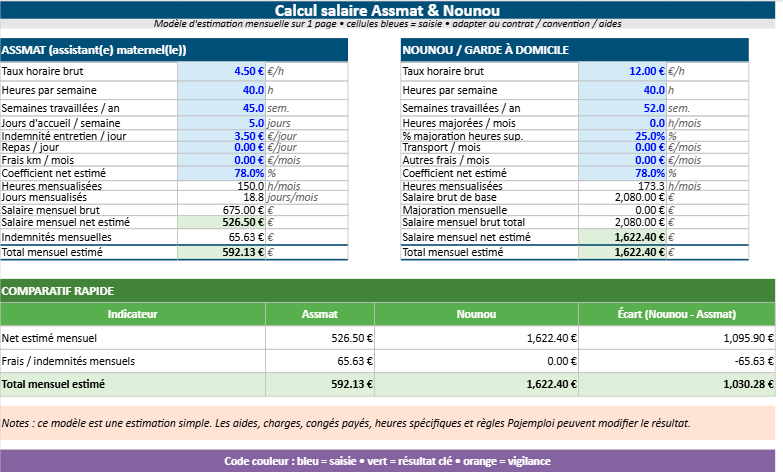Image resolution: width=783 pixels, height=472 pixels.
Task: Select the Transport / mois 0.00 € cell
Action: [x=622, y=148]
